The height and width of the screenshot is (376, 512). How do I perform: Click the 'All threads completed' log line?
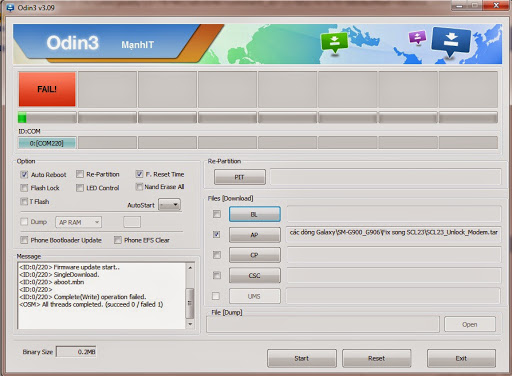coord(91,304)
